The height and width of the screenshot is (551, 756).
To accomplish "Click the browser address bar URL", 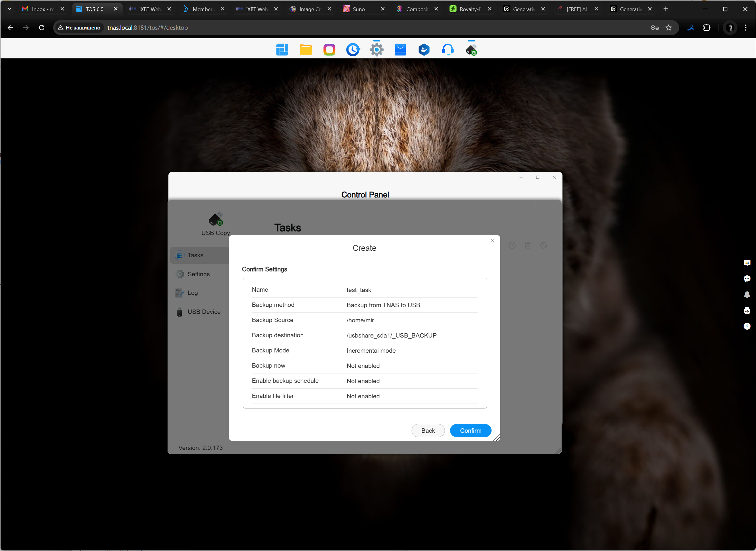I will tap(148, 28).
